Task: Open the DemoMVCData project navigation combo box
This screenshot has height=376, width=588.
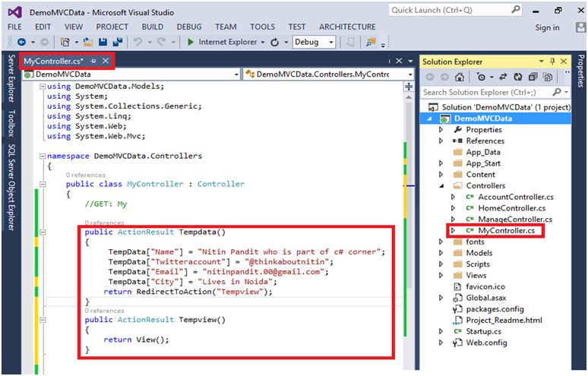Action: pos(131,74)
